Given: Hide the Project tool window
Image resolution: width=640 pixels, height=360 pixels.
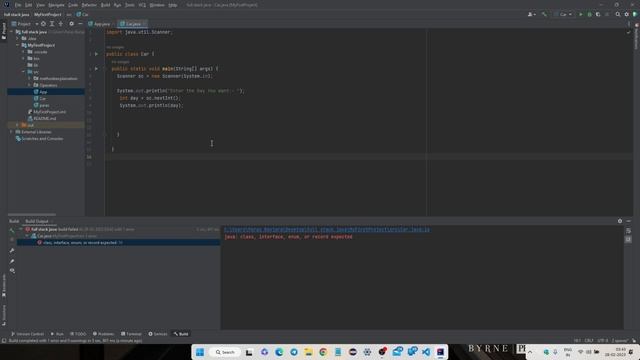Looking at the screenshot, I should click(x=80, y=24).
